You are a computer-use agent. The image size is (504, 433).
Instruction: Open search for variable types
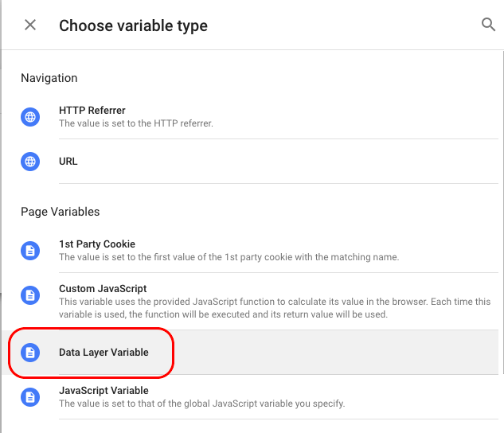488,25
